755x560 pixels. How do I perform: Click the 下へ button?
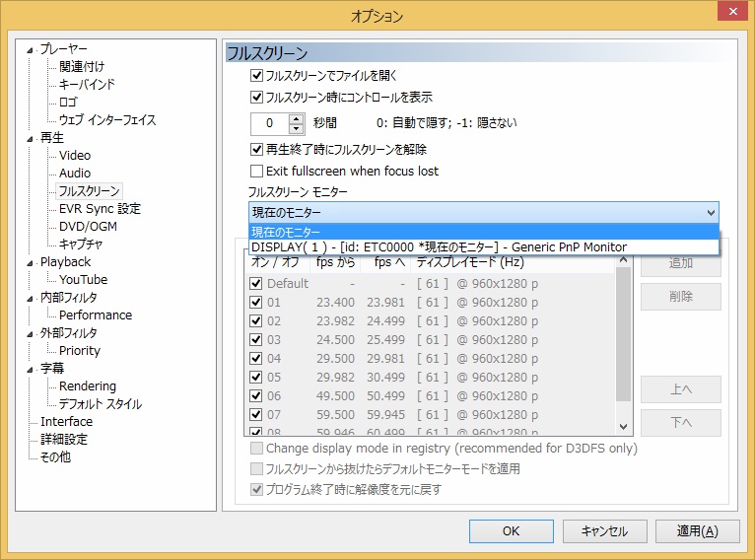680,423
